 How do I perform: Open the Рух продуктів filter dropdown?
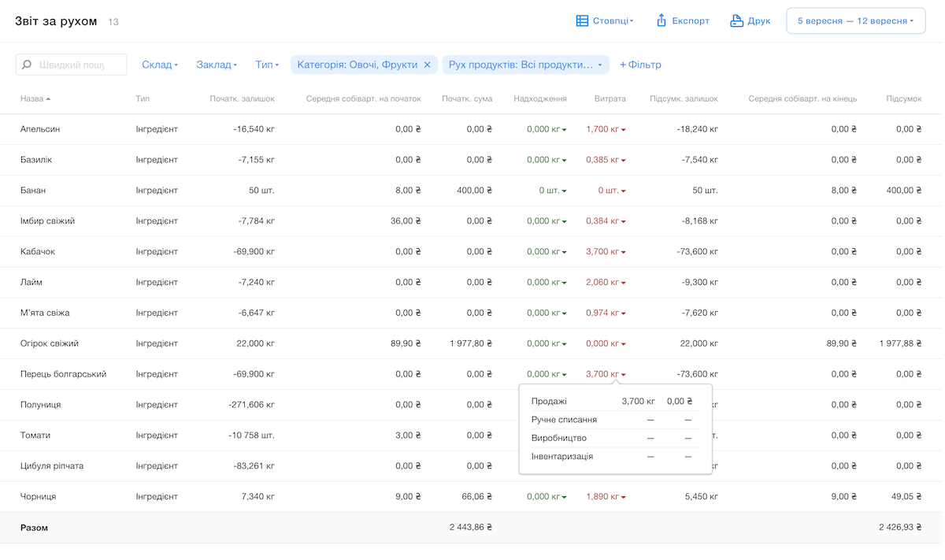(525, 65)
